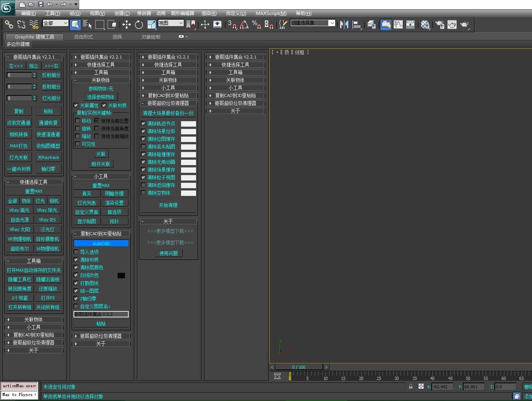Enable the 可见性 checkbox
The image size is (532, 401).
click(78, 144)
